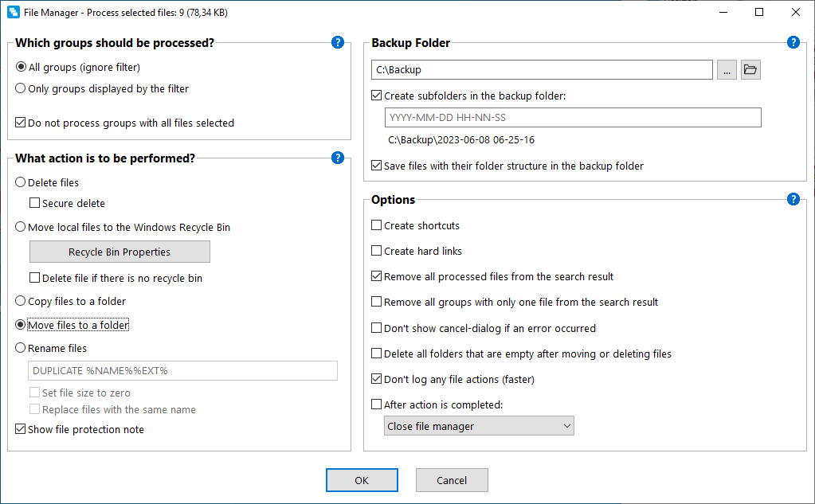The height and width of the screenshot is (504, 815).
Task: Select the "Rename files" option
Action: tap(19, 348)
